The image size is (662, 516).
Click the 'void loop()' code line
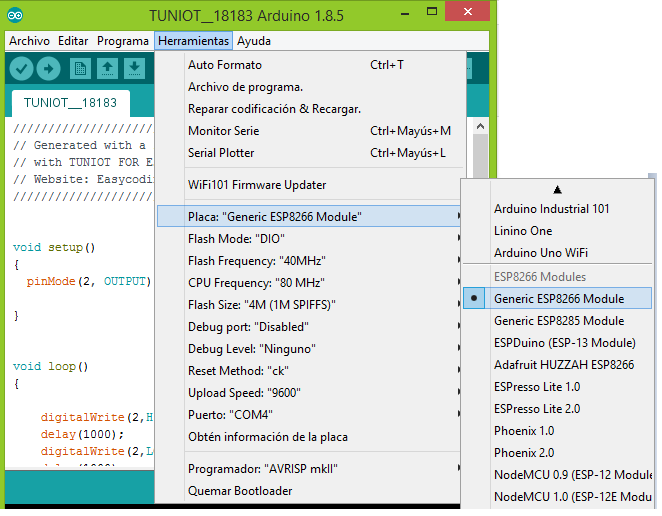[50, 366]
